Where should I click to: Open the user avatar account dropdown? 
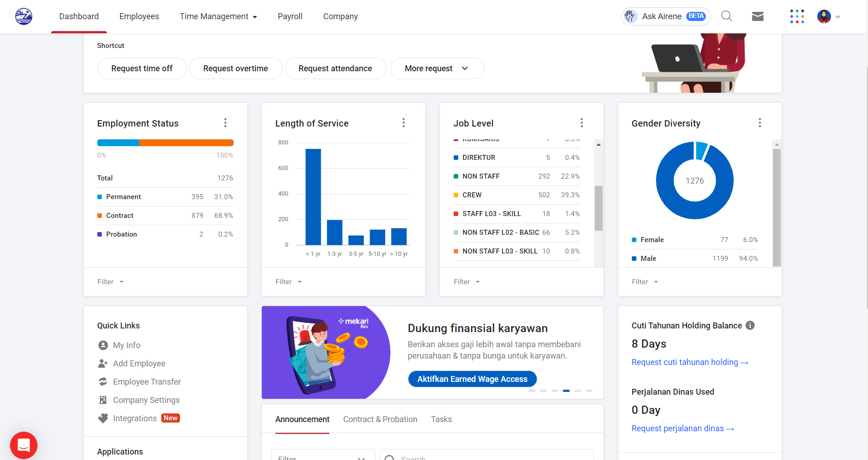point(829,16)
